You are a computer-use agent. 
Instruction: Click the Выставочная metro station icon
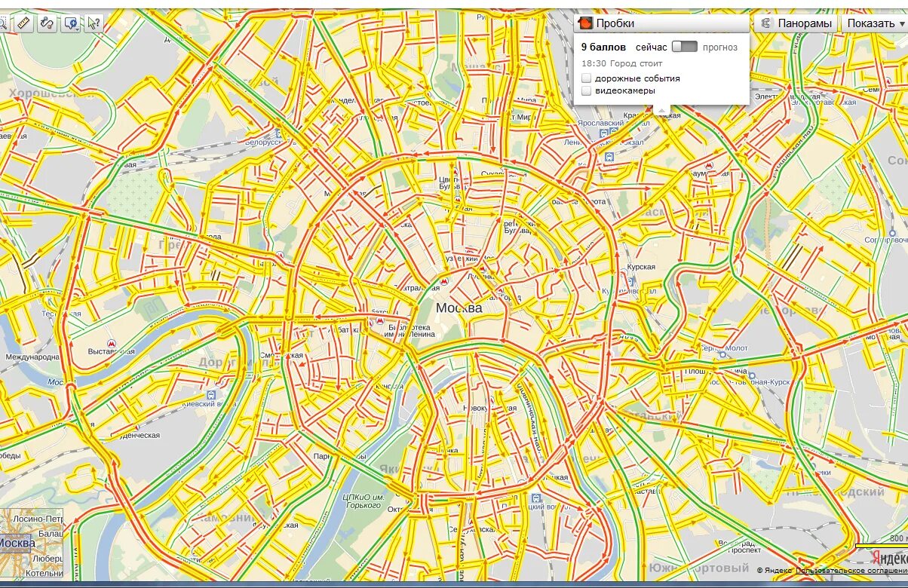[x=111, y=342]
